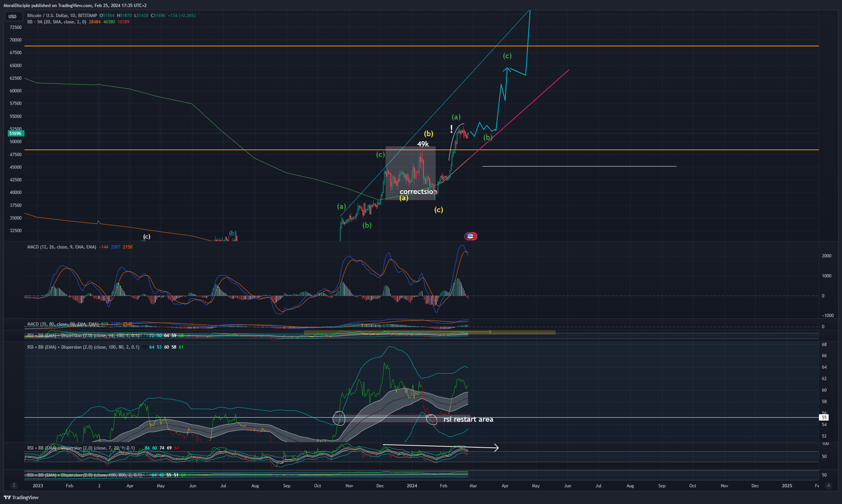Open the TradingView logo link
Image resolution: width=842 pixels, height=504 pixels.
click(x=21, y=497)
